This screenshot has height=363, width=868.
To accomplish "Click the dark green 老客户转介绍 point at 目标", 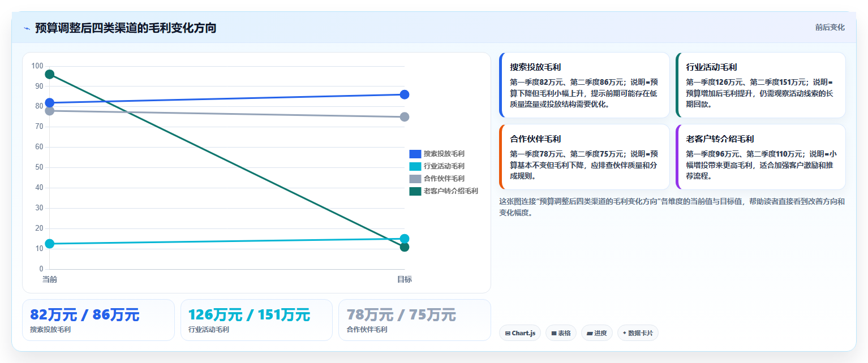I will coord(405,247).
